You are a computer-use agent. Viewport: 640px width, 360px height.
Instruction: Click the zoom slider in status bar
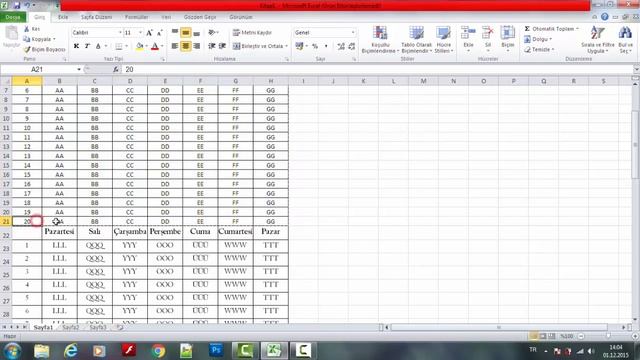click(x=608, y=336)
